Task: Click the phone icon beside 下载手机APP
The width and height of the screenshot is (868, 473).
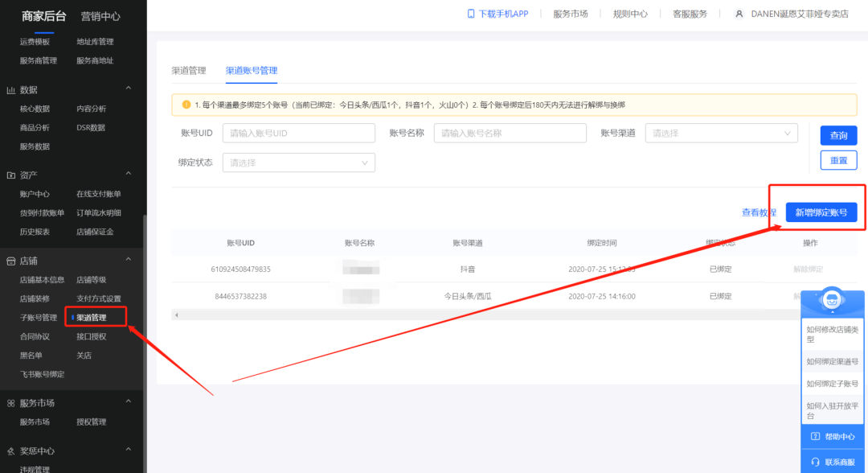Action: [x=473, y=13]
